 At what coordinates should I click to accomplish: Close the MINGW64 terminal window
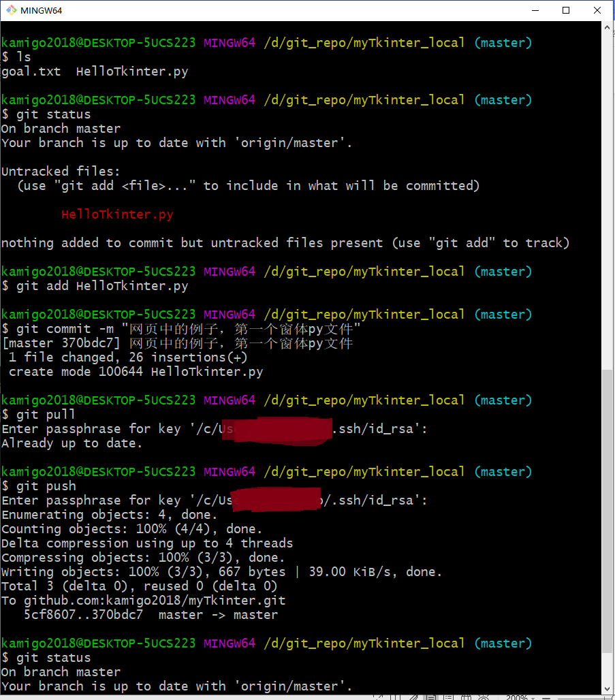pyautogui.click(x=597, y=10)
